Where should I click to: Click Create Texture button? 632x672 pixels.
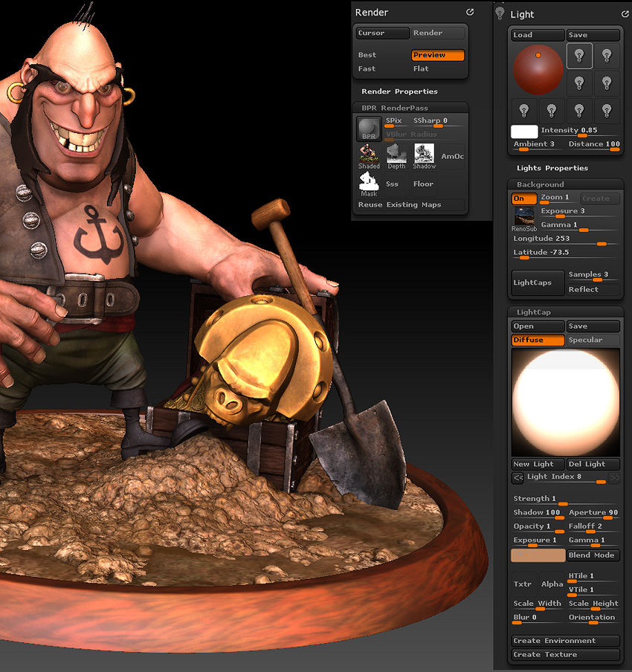(x=566, y=655)
